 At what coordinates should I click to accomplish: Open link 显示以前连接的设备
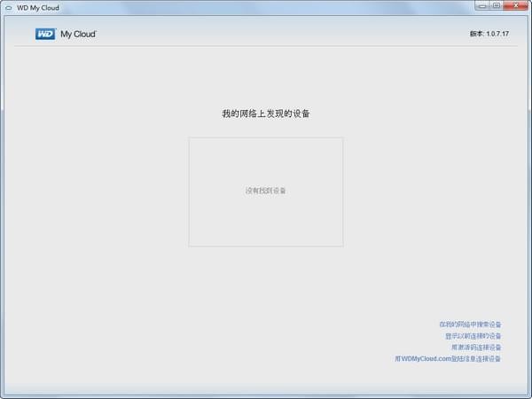coord(473,336)
